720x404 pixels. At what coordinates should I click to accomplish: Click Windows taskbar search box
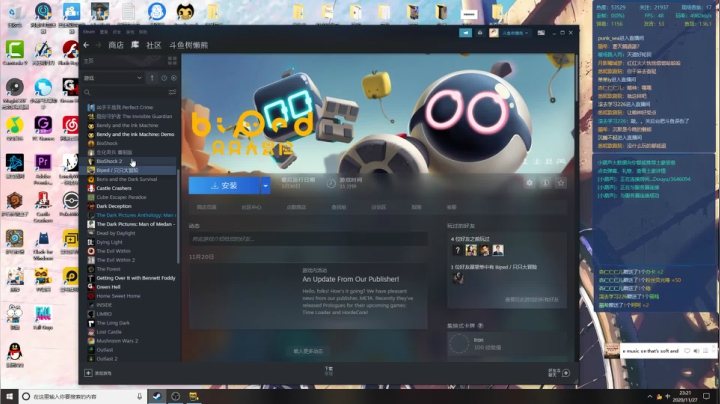(x=83, y=396)
